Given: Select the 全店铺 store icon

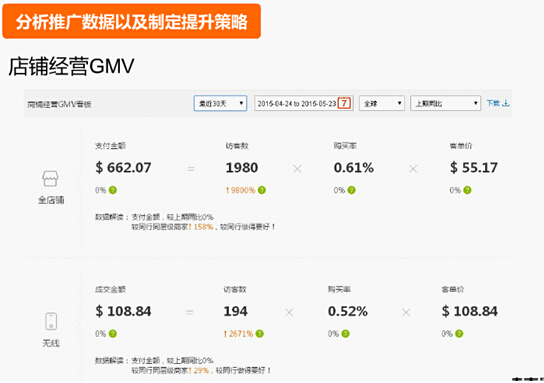Looking at the screenshot, I should point(50,179).
